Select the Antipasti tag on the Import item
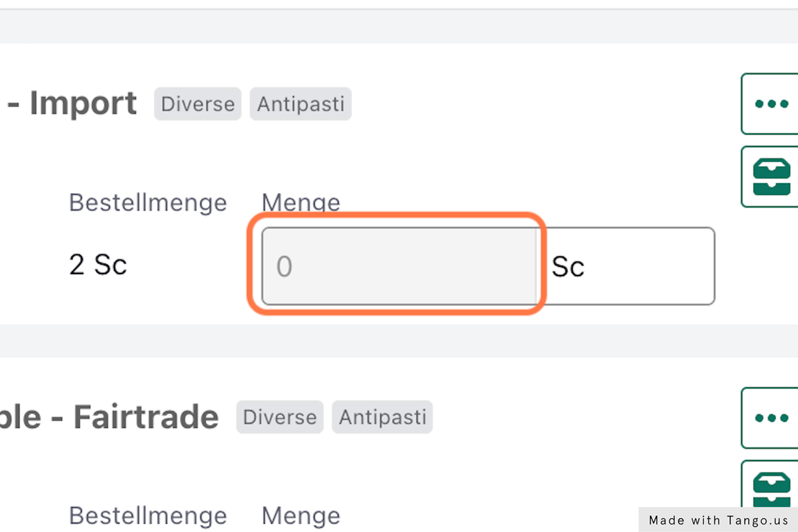This screenshot has width=798, height=532. pyautogui.click(x=300, y=104)
